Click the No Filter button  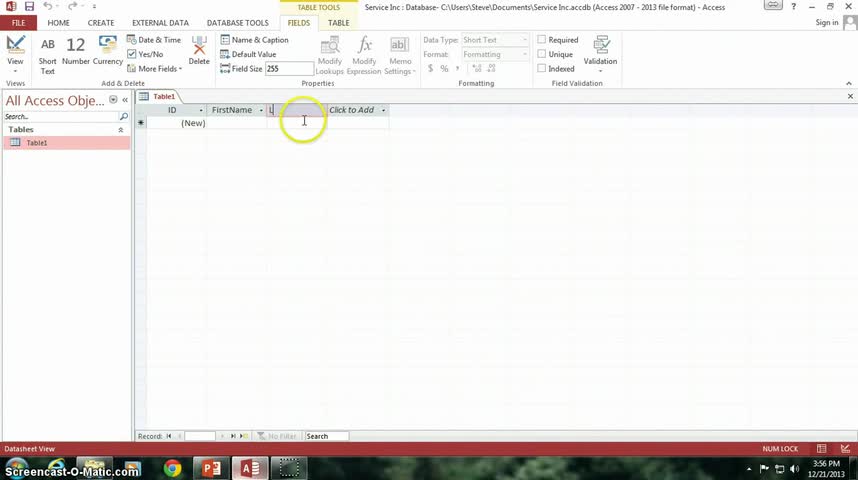point(277,436)
